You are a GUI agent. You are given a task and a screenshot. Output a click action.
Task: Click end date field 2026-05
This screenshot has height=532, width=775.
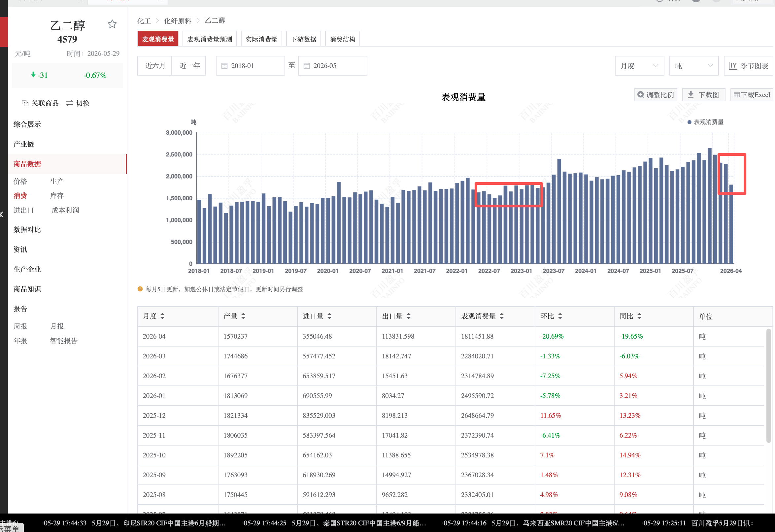[x=332, y=66]
